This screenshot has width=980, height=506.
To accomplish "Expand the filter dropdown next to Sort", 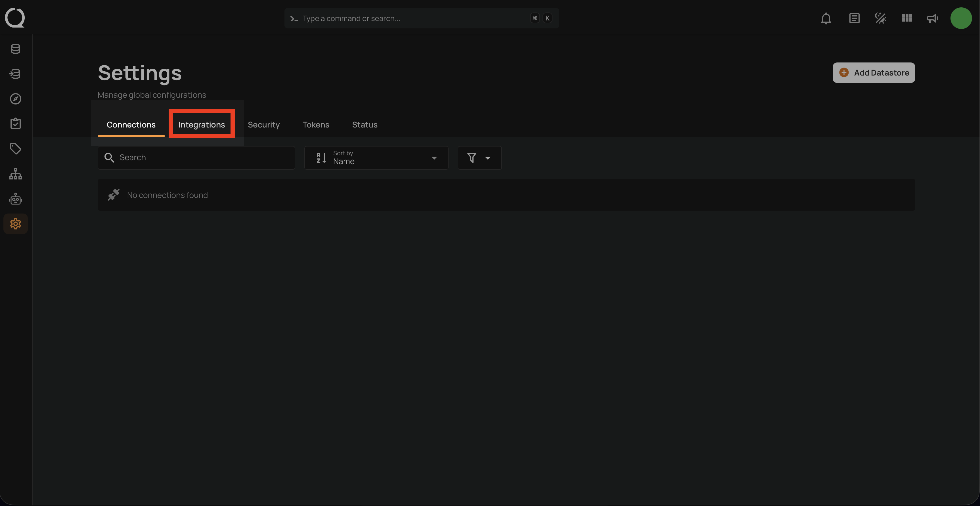I will coord(479,158).
